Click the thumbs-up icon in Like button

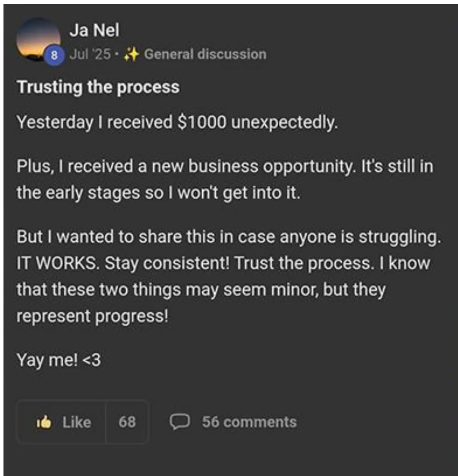point(44,422)
